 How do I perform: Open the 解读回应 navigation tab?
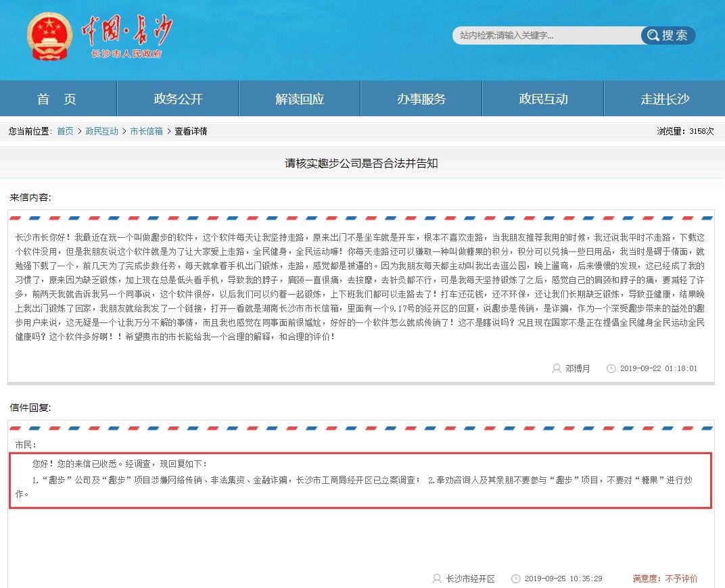(300, 99)
